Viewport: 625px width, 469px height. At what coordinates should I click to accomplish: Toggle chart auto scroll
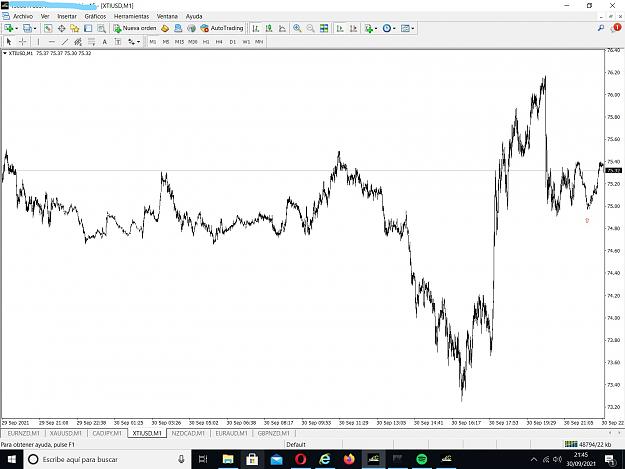340,28
